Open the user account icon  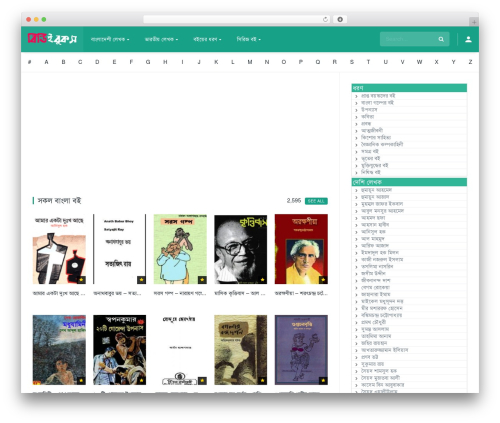[x=468, y=39]
